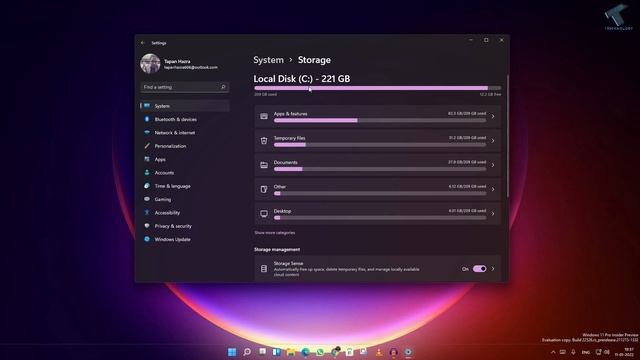Click the Storage Sense drive icon

pos(264,269)
